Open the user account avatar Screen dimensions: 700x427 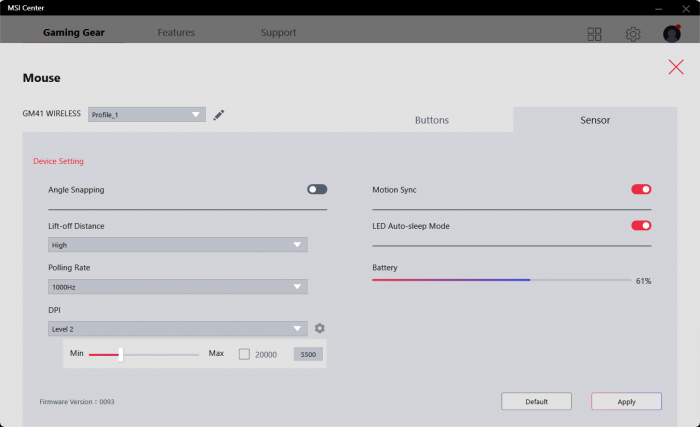click(x=671, y=33)
